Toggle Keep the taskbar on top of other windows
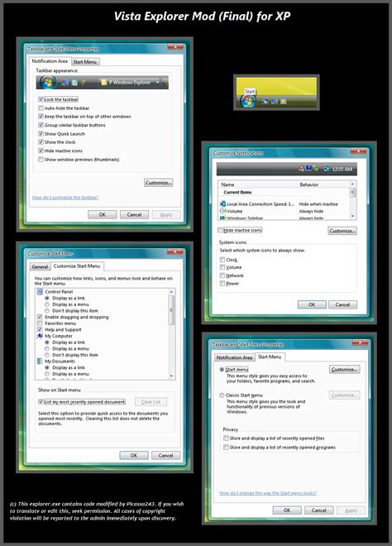The width and height of the screenshot is (392, 546). coord(41,117)
